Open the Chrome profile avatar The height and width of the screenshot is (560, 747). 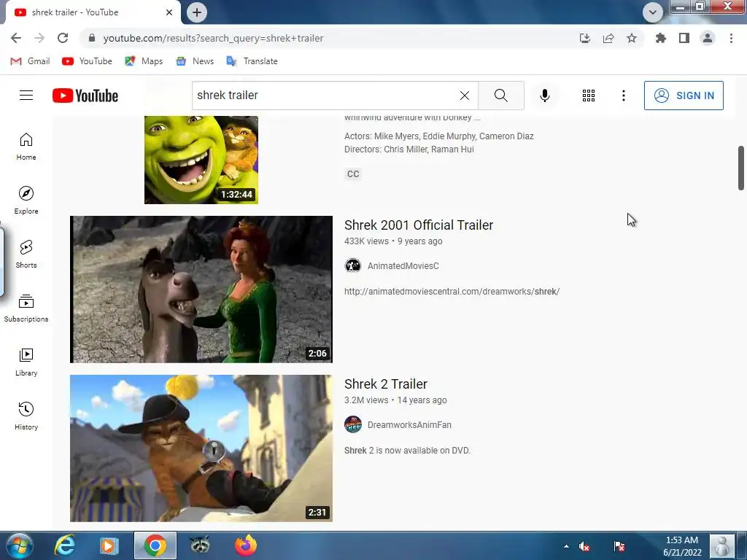[708, 38]
